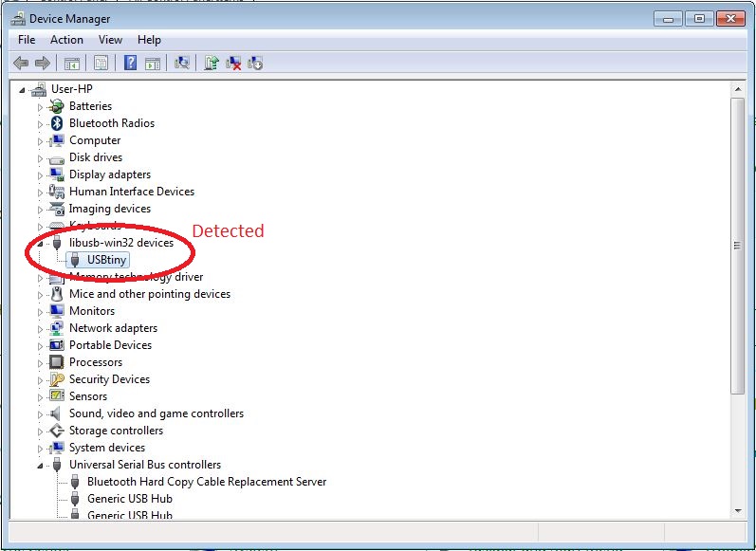Select the Human Interface Devices label
Image resolution: width=756 pixels, height=551 pixels.
(132, 192)
